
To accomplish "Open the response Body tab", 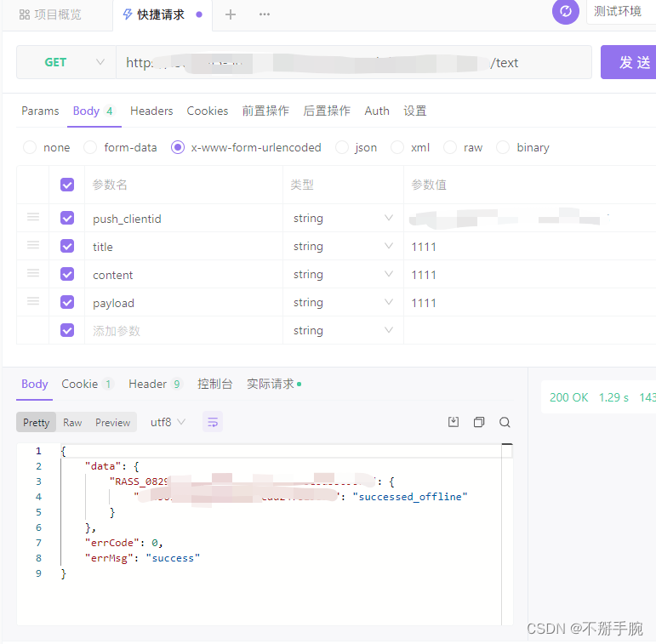I will 35,384.
